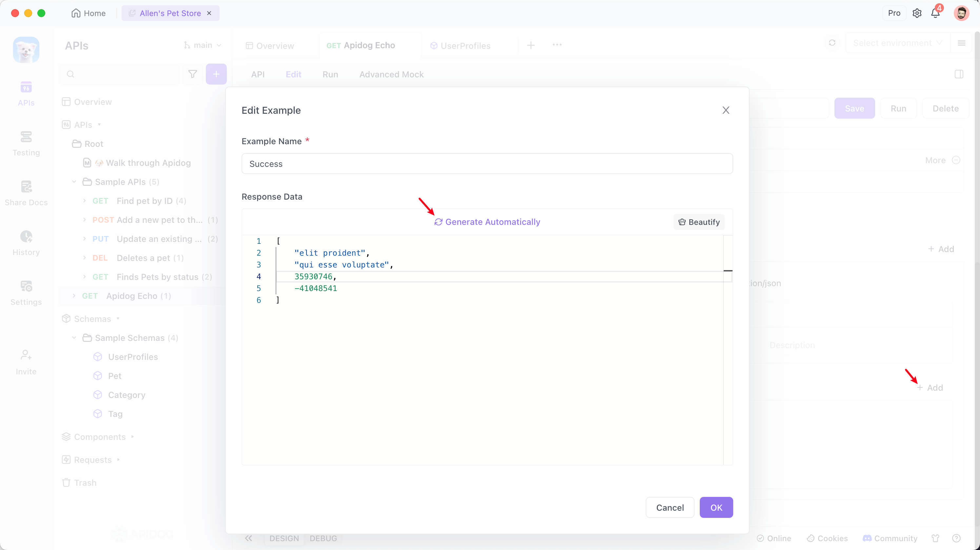This screenshot has width=980, height=550.
Task: Open the Testing sidebar icon
Action: pos(26,143)
